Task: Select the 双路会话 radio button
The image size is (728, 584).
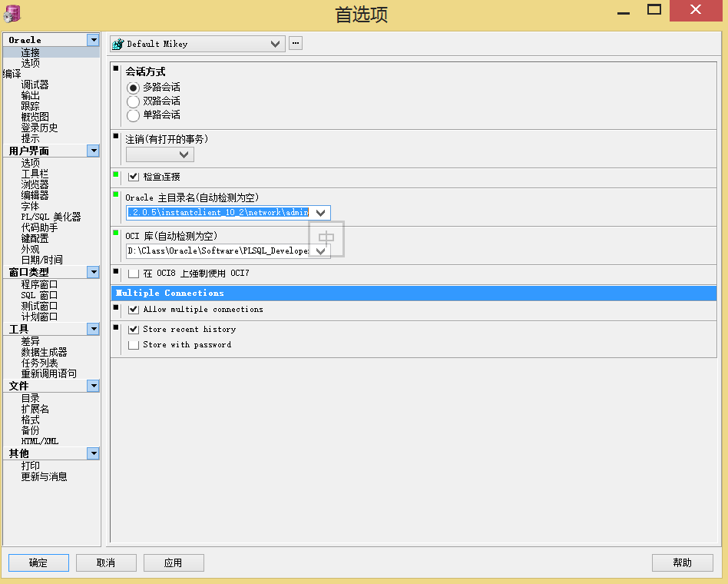Action: coord(134,101)
